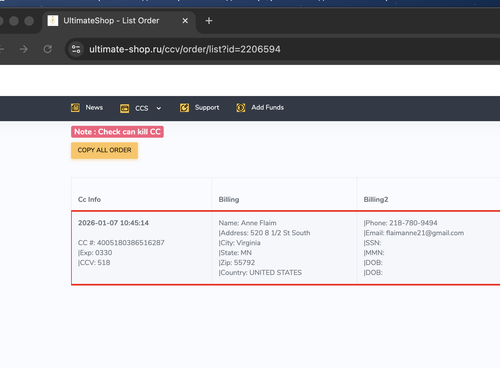This screenshot has width=500, height=368.
Task: Expand the CCS dropdown chevron
Action: pos(159,108)
